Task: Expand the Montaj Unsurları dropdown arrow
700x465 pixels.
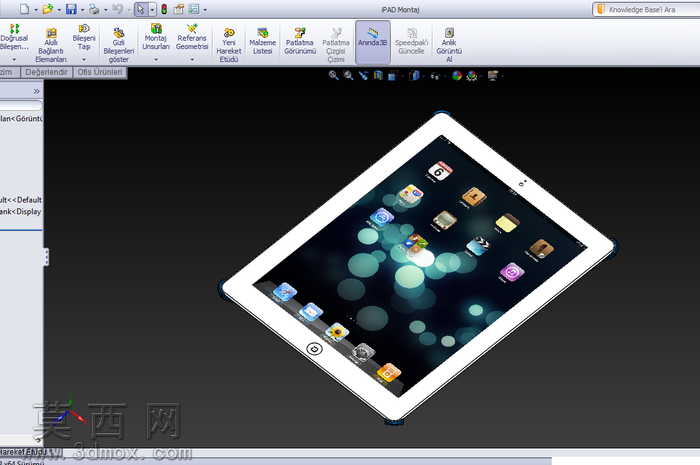Action: 156,59
